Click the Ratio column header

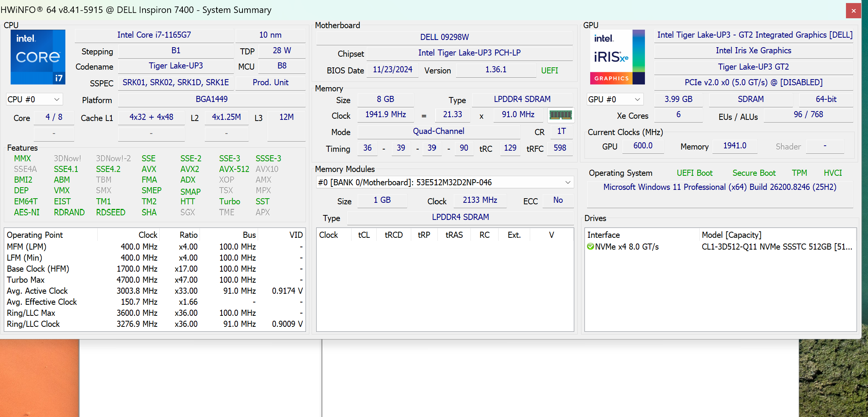[179, 235]
